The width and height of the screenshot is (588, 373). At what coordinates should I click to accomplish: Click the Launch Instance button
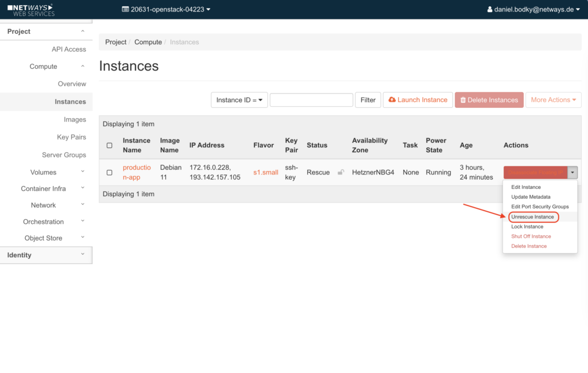[417, 100]
